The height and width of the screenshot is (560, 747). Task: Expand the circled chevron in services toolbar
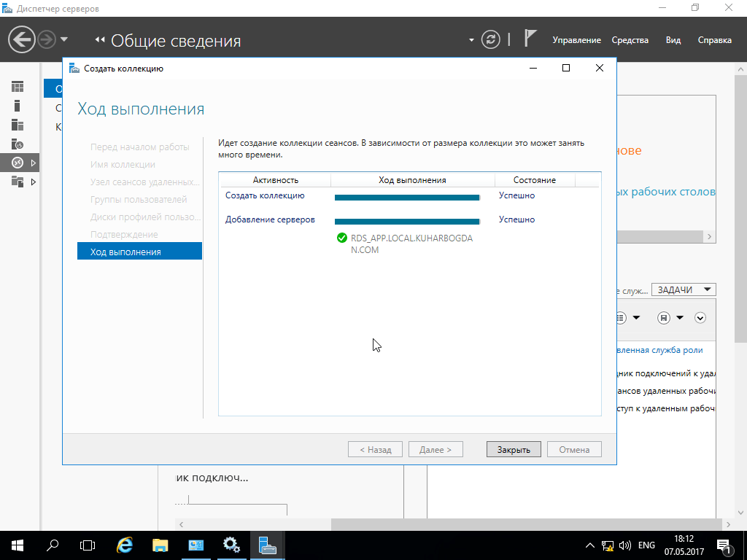[700, 318]
